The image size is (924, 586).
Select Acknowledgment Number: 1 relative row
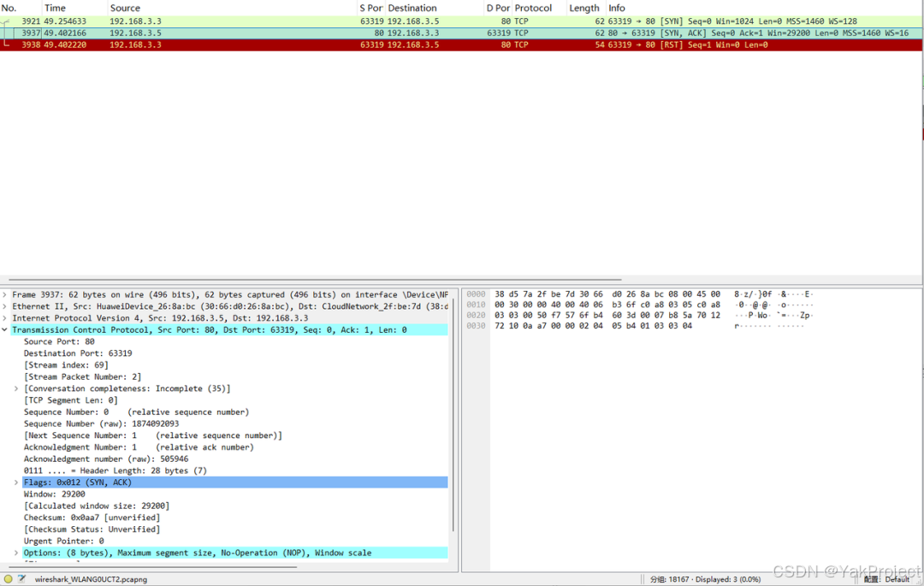coord(139,447)
